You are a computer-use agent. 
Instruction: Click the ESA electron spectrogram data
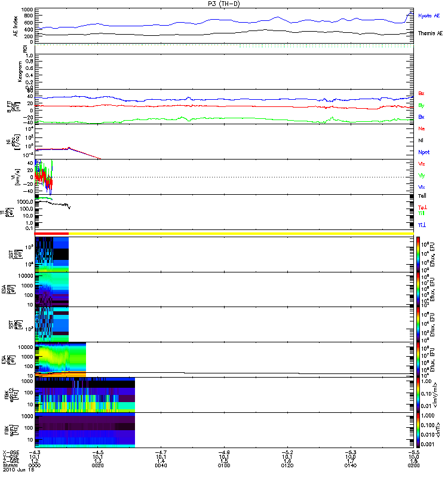(x=61, y=360)
